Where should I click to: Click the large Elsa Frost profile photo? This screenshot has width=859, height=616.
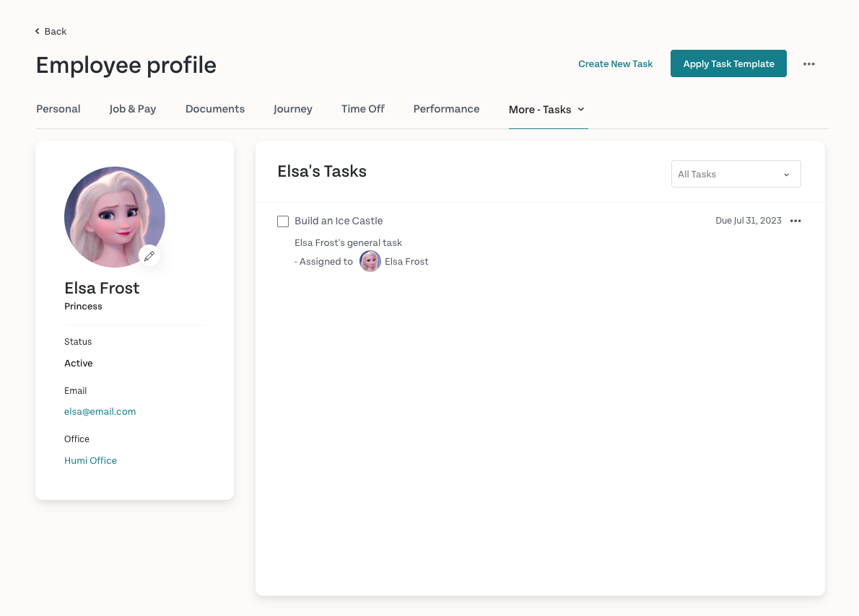[x=115, y=217]
